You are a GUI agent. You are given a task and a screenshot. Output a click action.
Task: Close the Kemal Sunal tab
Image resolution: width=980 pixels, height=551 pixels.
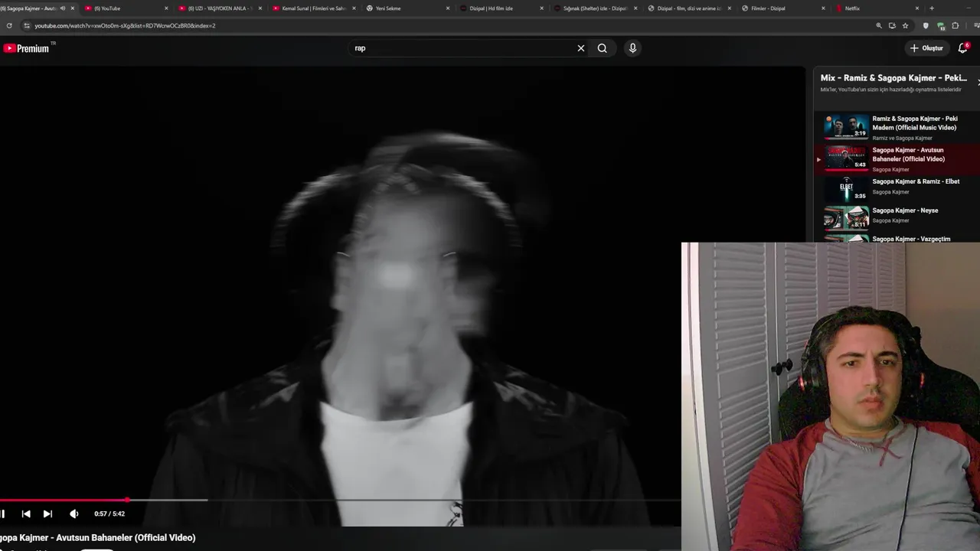click(354, 8)
